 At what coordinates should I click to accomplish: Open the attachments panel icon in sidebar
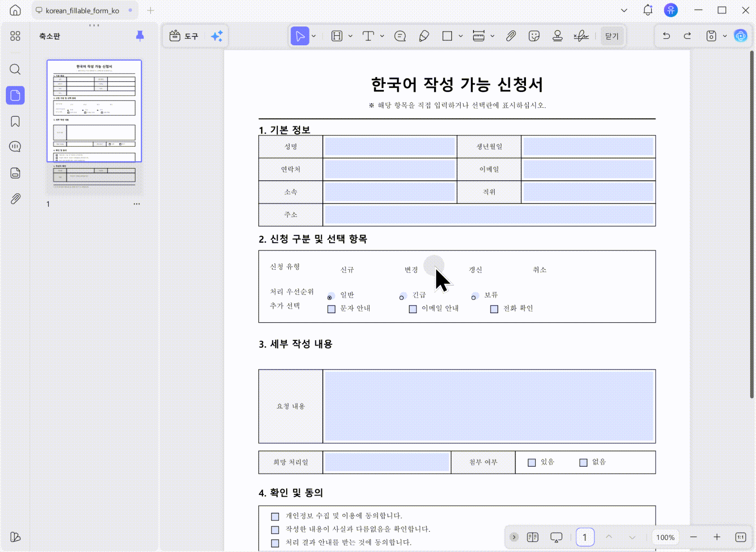[15, 199]
